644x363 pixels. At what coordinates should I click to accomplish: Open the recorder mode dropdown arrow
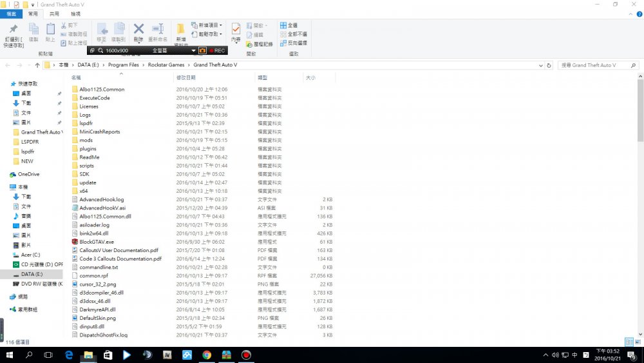pos(193,50)
